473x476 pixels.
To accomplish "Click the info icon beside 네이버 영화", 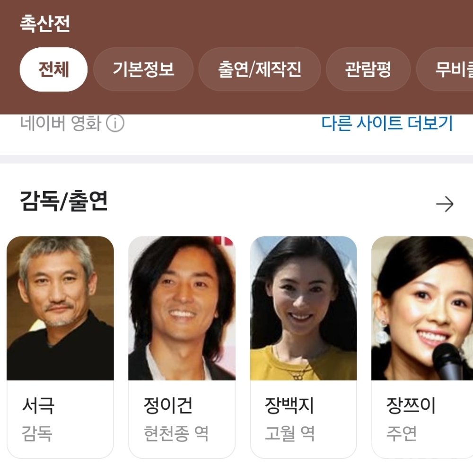I will [x=115, y=123].
